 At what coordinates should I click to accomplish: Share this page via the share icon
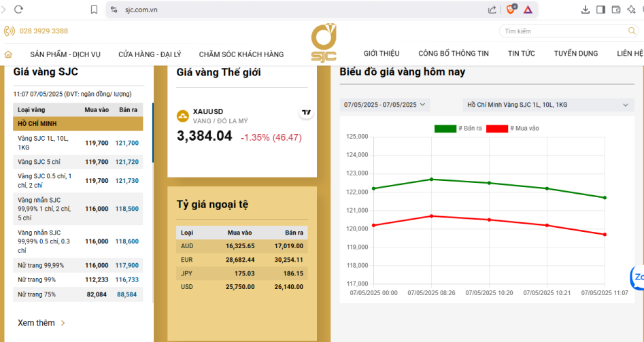492,10
